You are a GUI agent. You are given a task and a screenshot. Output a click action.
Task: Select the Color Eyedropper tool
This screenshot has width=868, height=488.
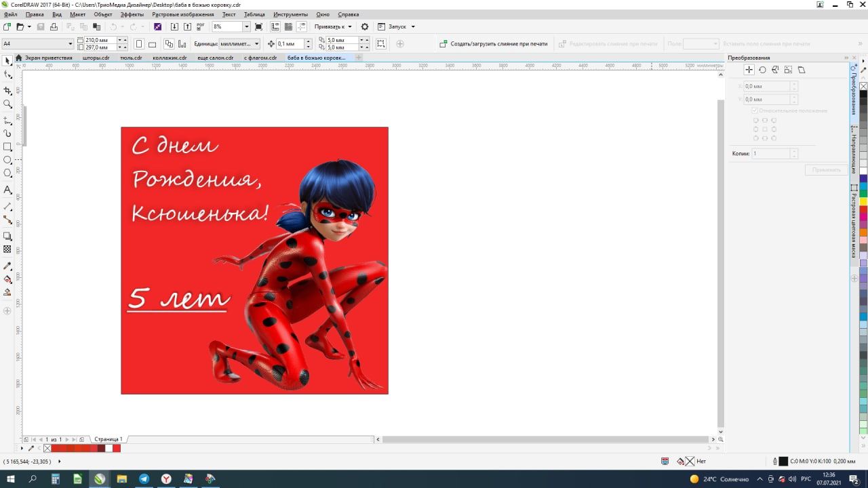(7, 266)
